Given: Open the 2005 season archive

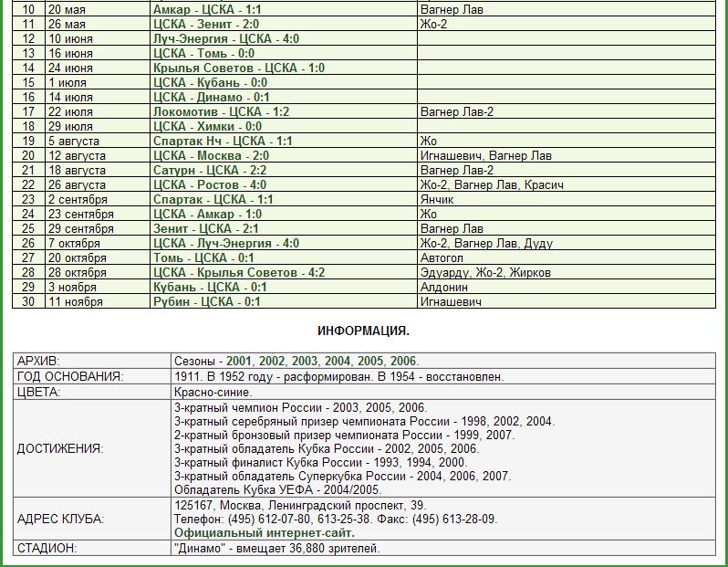Looking at the screenshot, I should (x=370, y=362).
